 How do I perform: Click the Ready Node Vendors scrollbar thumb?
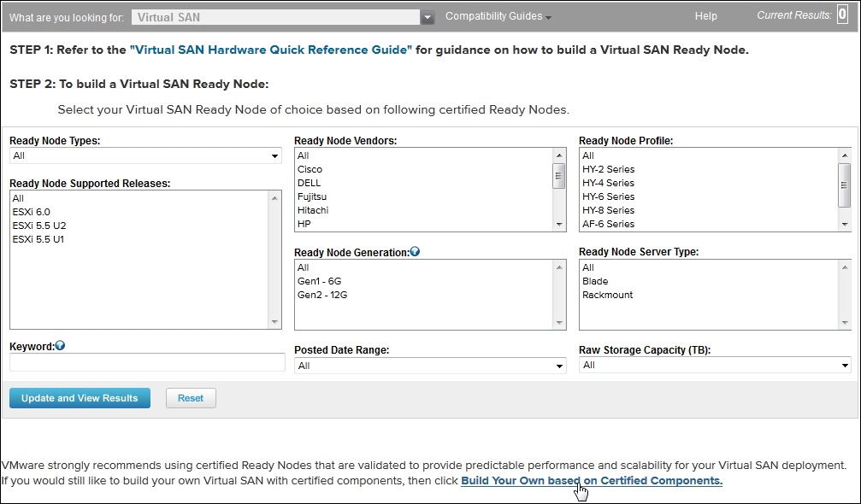559,176
